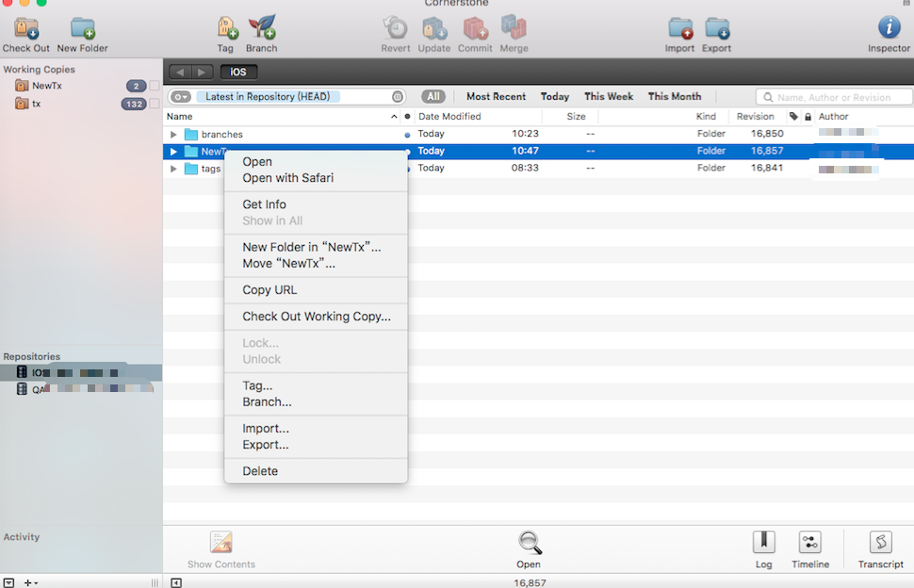914x588 pixels.
Task: Toggle the checkbox next to NewTx working copy
Action: (154, 86)
